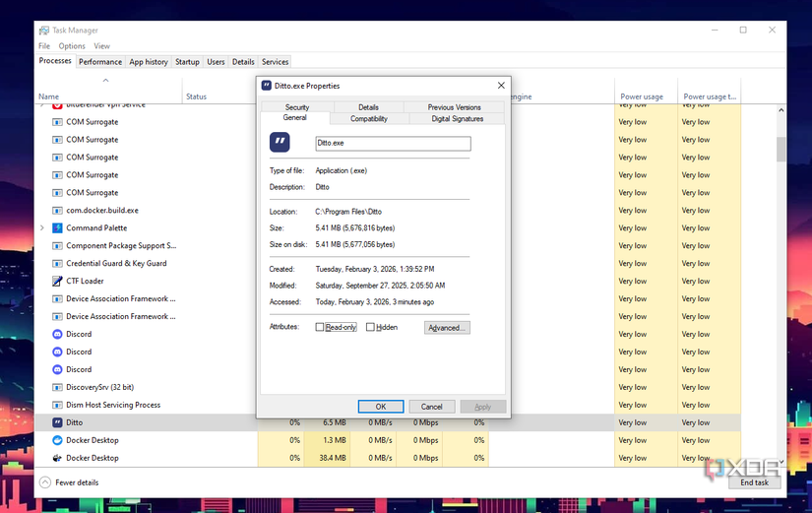This screenshot has width=812, height=513.
Task: Click Cancel in Properties dialog
Action: (x=431, y=407)
